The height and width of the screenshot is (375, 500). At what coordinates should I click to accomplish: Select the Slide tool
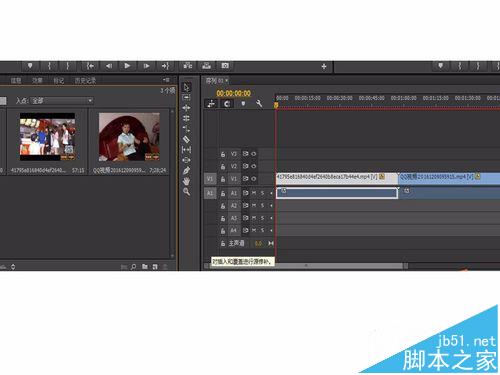(x=186, y=160)
